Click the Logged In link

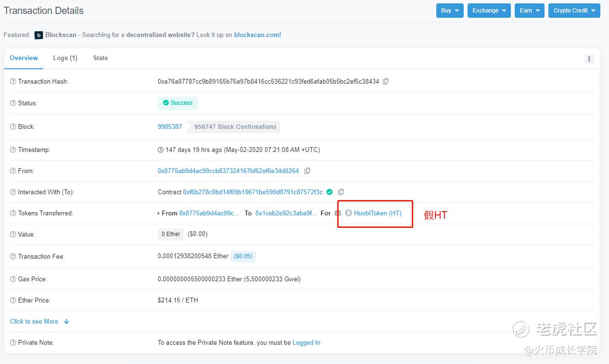(306, 342)
